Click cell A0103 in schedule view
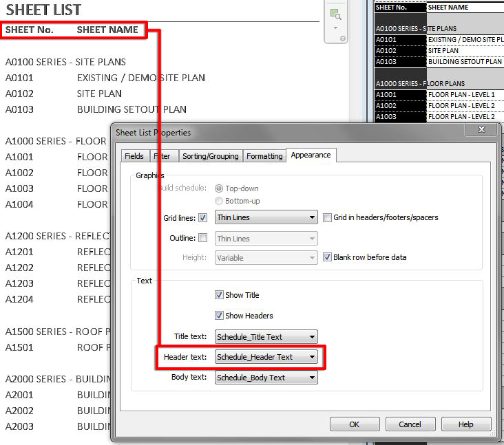 click(x=401, y=62)
